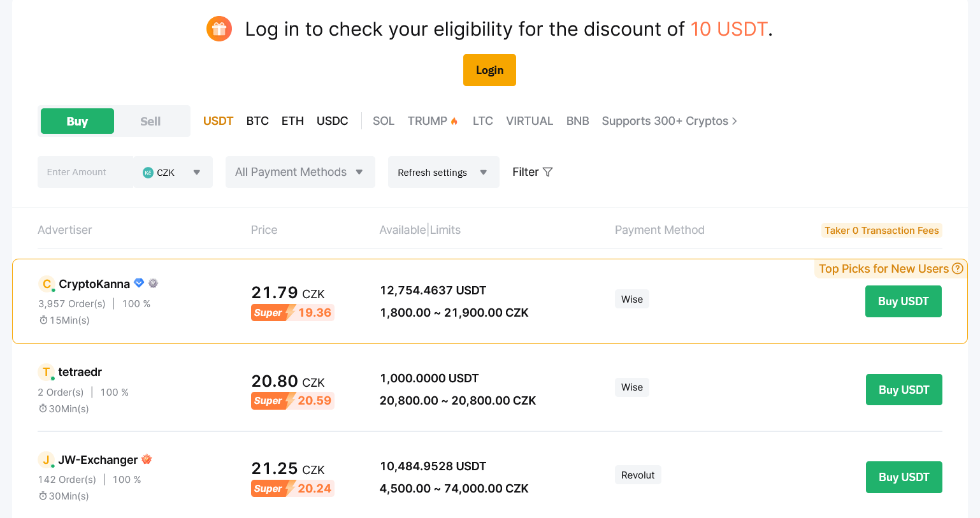Click the Login button
This screenshot has height=518, width=980.
click(x=489, y=70)
